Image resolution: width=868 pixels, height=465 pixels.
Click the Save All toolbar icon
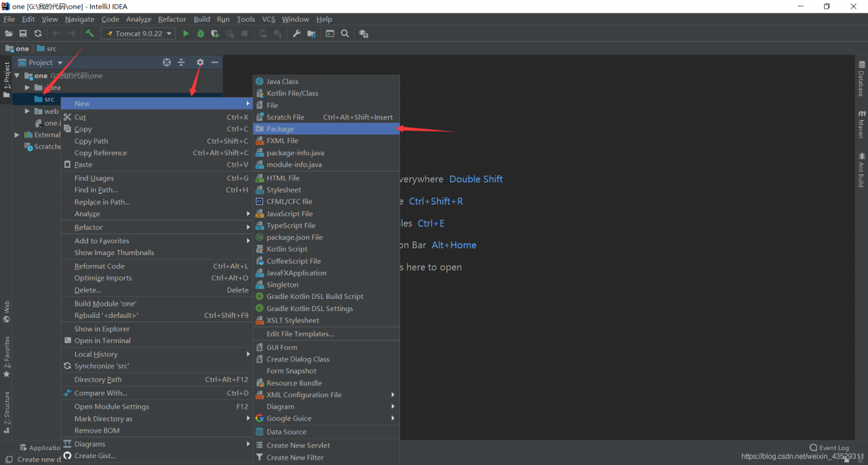[23, 33]
